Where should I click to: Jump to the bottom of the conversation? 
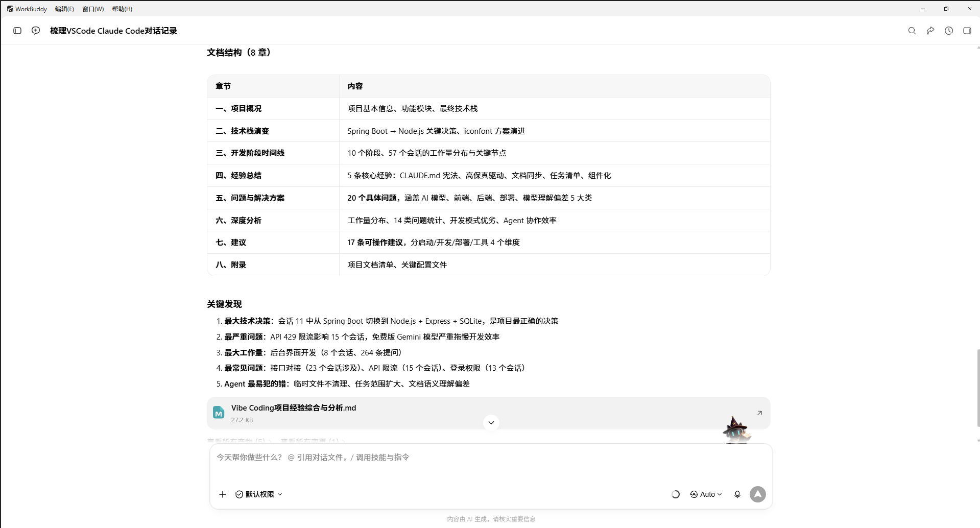point(491,423)
